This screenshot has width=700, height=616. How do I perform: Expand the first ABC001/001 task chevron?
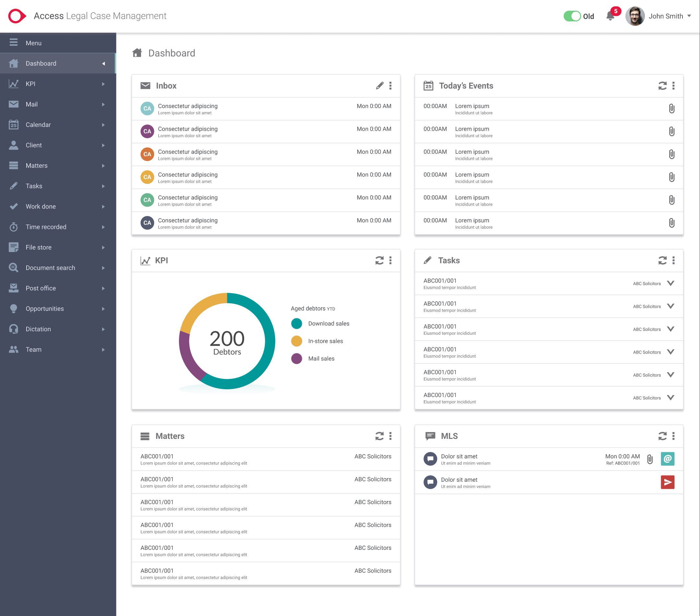(x=670, y=283)
